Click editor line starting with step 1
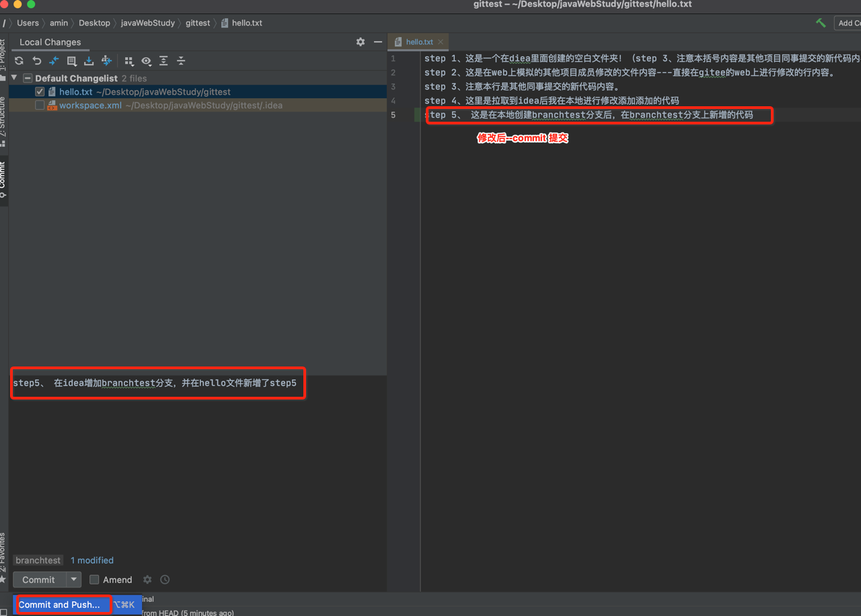861x616 pixels. click(642, 59)
